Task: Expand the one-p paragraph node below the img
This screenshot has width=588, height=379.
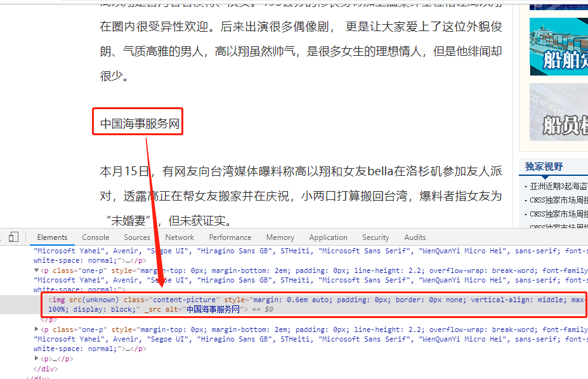Action: pyautogui.click(x=36, y=329)
